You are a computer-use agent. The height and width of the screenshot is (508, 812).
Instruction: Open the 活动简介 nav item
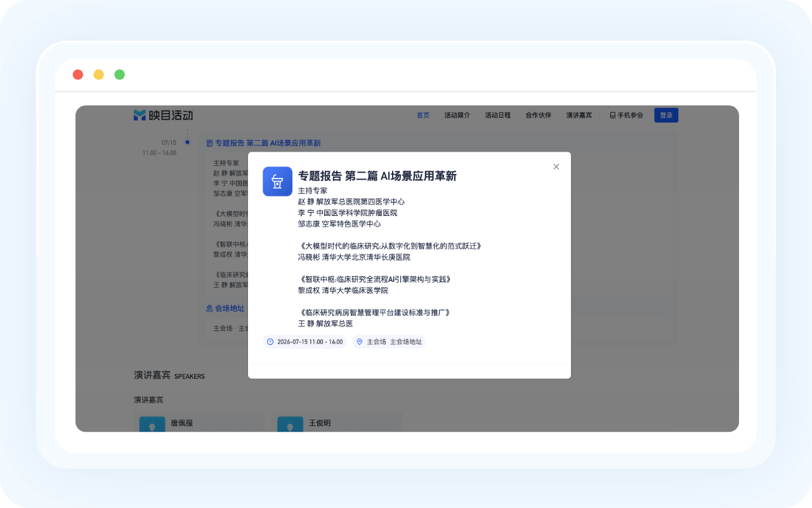(457, 115)
